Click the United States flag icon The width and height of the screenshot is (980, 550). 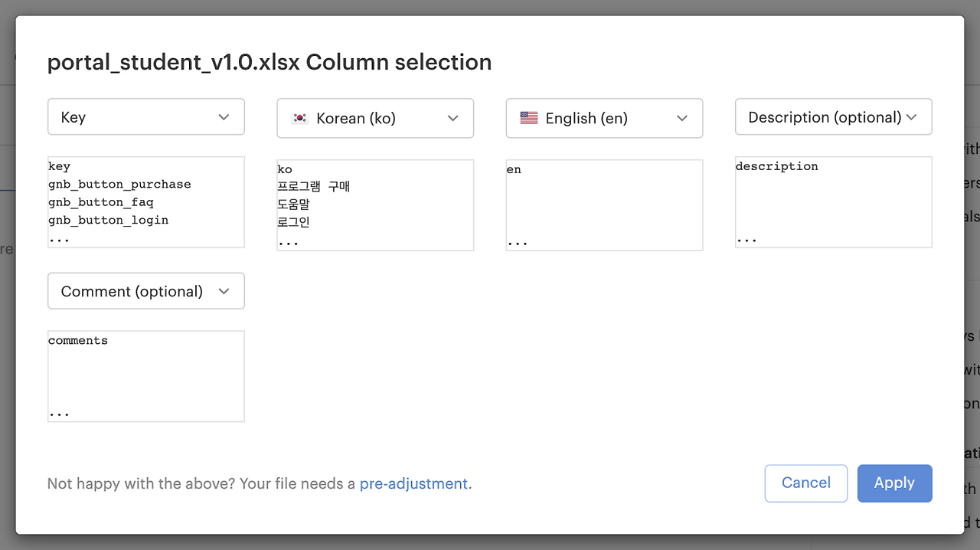(528, 118)
